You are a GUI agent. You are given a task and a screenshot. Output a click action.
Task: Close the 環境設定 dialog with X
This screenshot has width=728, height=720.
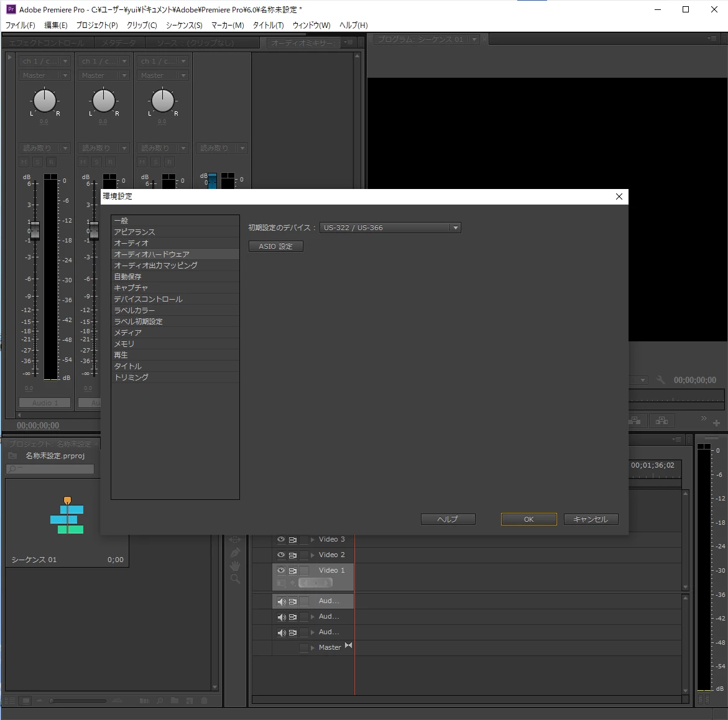tap(619, 196)
